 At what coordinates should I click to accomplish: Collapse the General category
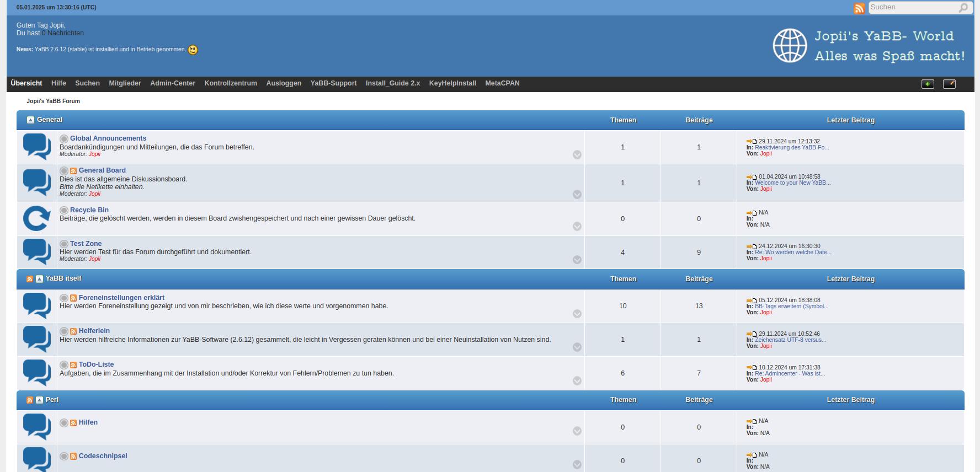[30, 120]
